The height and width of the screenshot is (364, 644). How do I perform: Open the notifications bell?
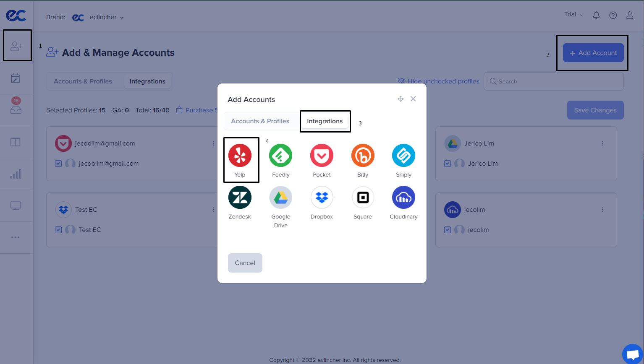pos(596,15)
